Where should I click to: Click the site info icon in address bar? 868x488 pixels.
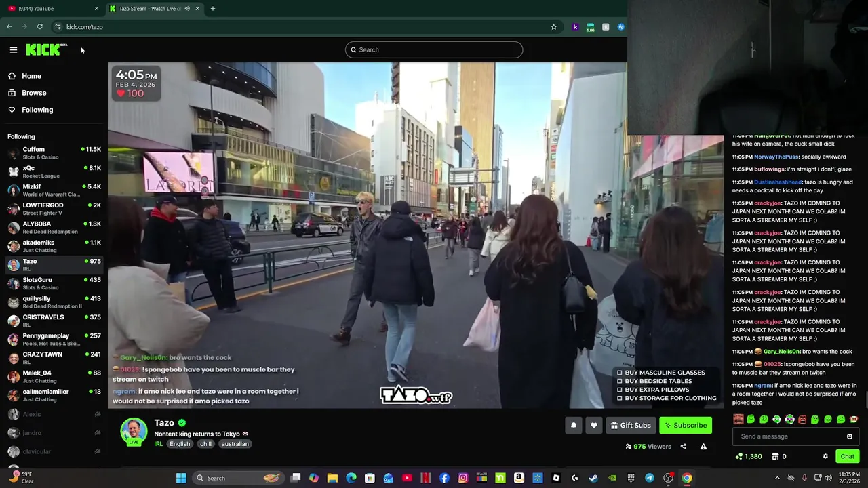pos(58,27)
